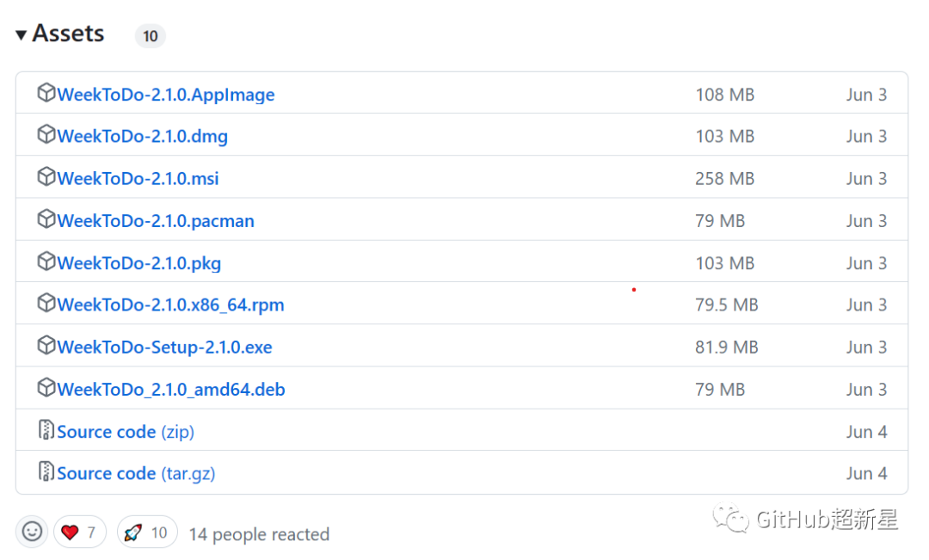Download WeekToDo-2.1.0.x86_64.rpm
Screen dimensions: 929x560
pyautogui.click(x=170, y=305)
